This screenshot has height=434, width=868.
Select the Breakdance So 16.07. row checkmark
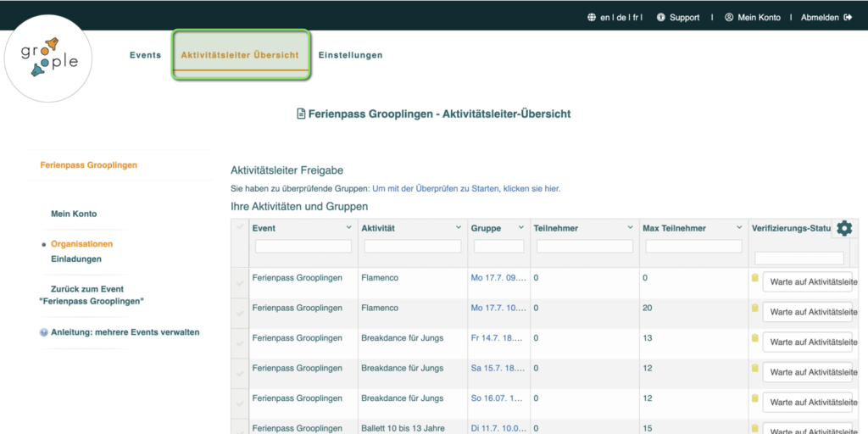tap(240, 403)
